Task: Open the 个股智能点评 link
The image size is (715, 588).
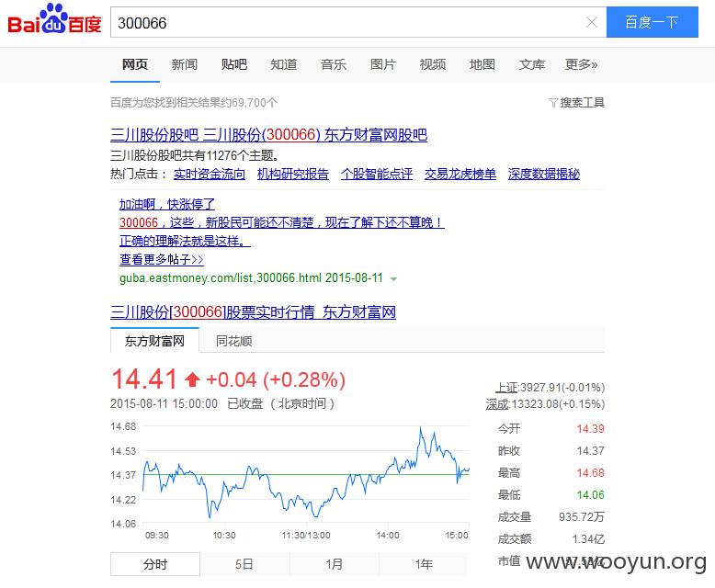Action: pyautogui.click(x=377, y=175)
